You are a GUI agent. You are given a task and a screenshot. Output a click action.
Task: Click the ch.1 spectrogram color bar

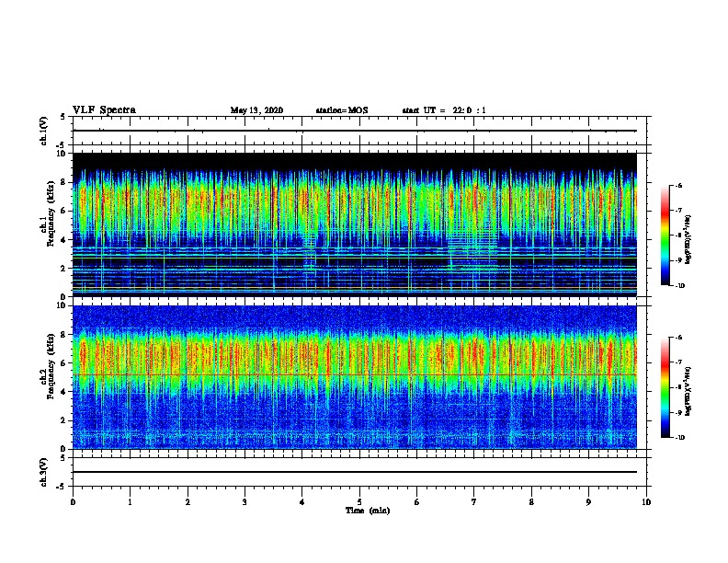(665, 236)
